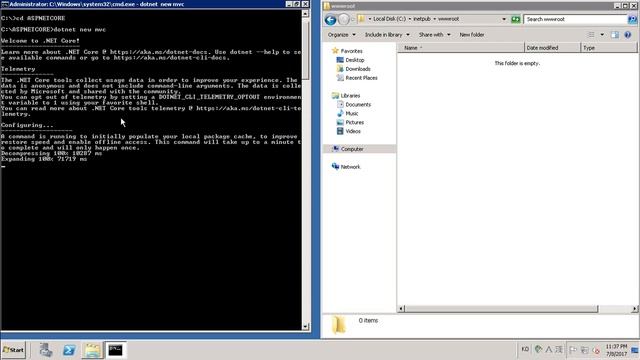Select Music library

click(347, 113)
